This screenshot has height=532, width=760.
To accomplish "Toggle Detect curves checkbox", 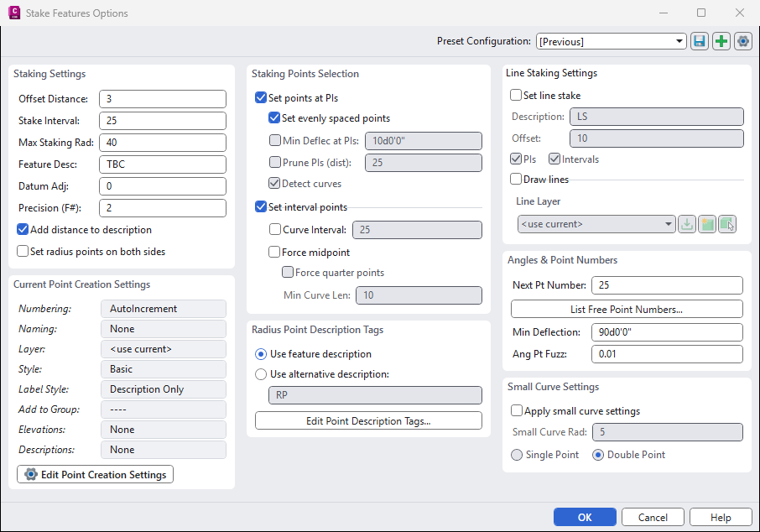I will 274,183.
